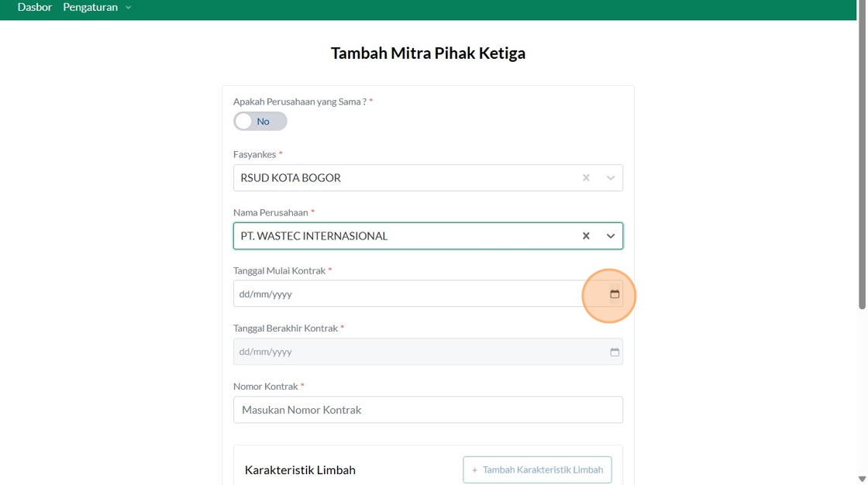Click the Karakteristik Limbah section heading
The width and height of the screenshot is (868, 485).
[300, 470]
